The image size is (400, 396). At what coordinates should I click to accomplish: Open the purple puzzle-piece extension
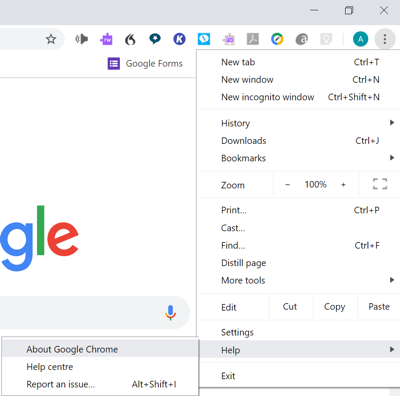(106, 39)
